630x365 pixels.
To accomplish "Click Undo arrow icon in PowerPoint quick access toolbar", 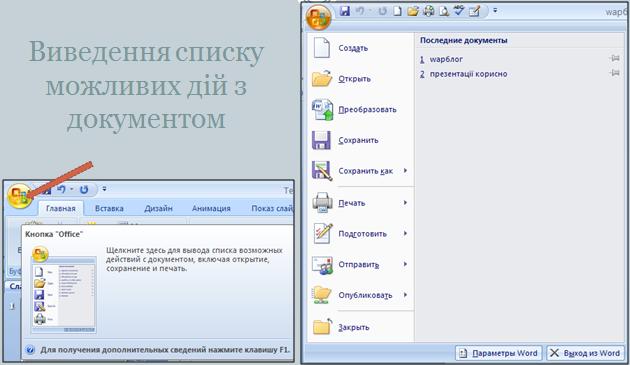I will click(61, 189).
